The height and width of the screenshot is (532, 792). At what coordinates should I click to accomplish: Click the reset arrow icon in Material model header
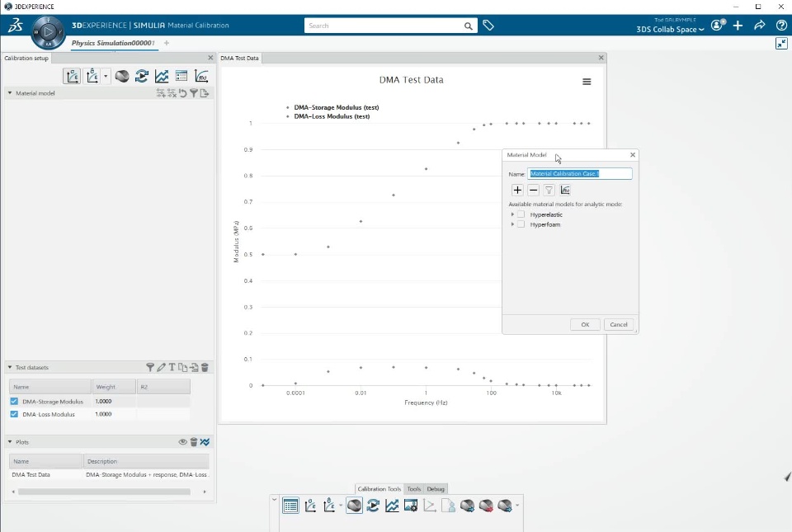tap(183, 93)
